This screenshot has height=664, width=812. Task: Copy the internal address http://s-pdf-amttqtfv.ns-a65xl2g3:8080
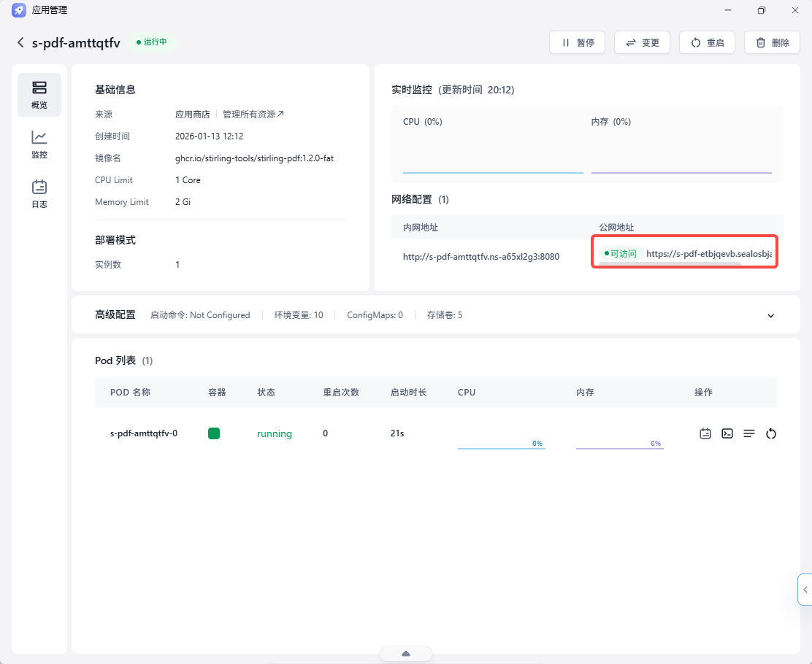point(481,257)
